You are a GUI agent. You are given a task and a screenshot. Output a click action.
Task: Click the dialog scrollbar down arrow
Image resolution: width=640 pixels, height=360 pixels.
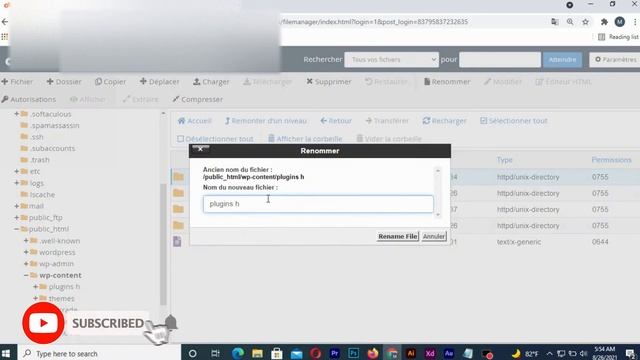pos(438,214)
